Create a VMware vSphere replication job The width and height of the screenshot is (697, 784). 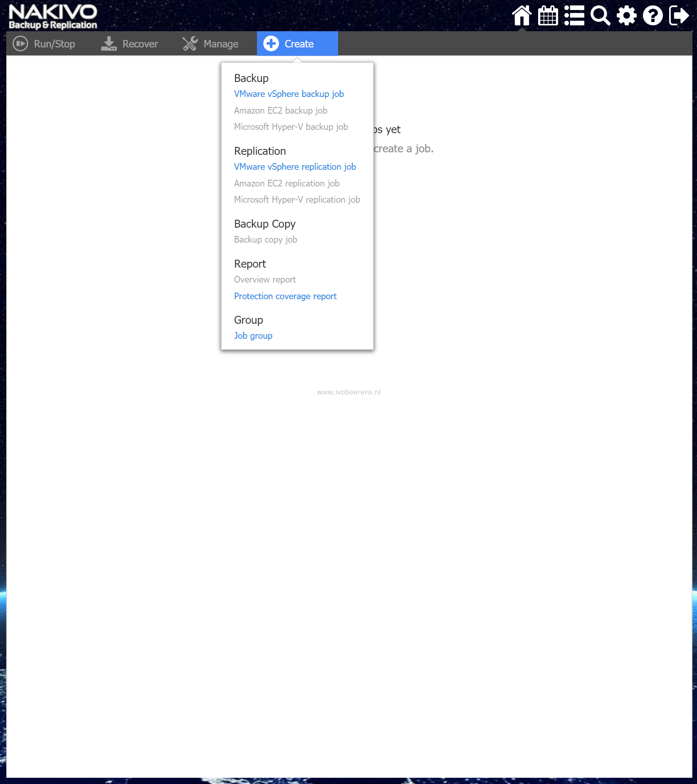(295, 167)
